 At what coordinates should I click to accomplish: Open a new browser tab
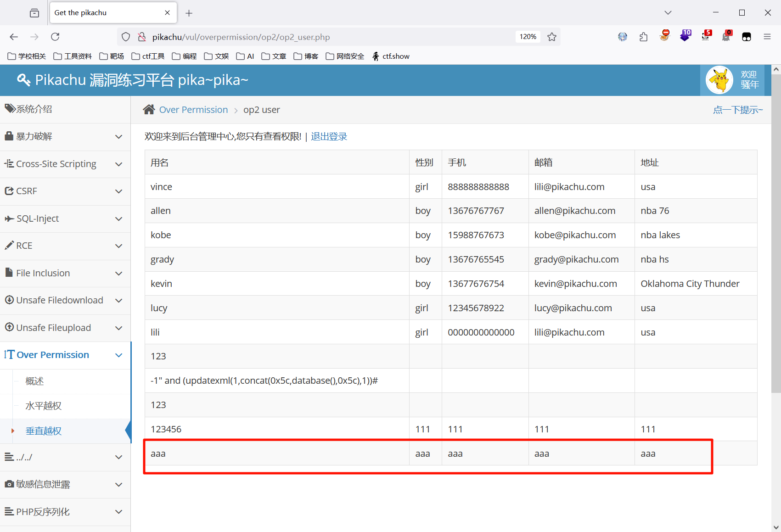189,13
